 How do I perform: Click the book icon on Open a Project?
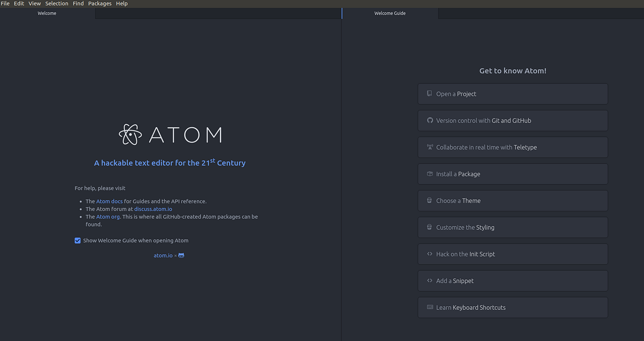coord(429,93)
